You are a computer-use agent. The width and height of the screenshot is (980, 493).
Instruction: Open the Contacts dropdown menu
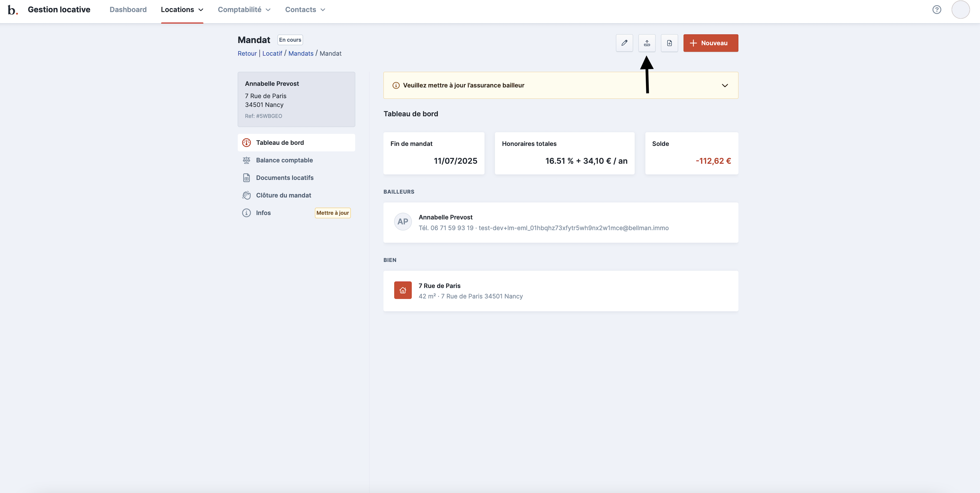pyautogui.click(x=305, y=9)
